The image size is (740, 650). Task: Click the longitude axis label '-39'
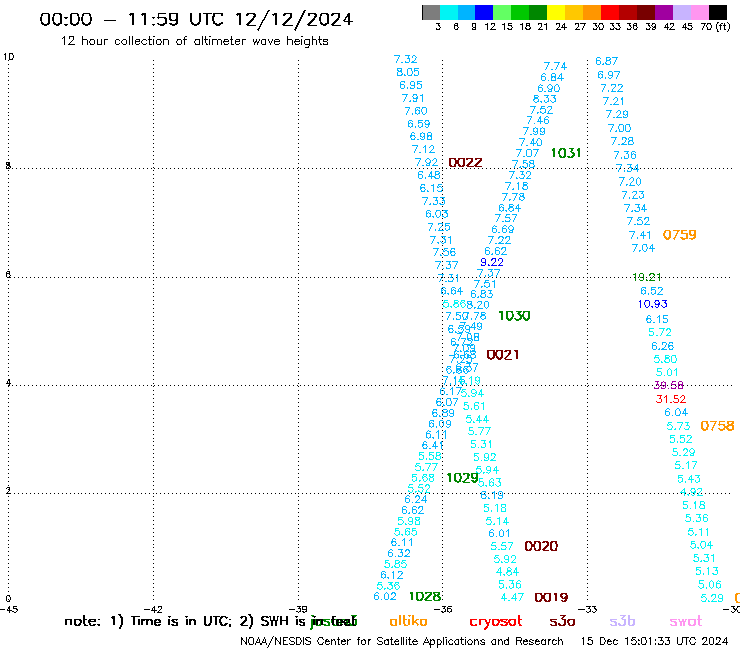tap(298, 610)
